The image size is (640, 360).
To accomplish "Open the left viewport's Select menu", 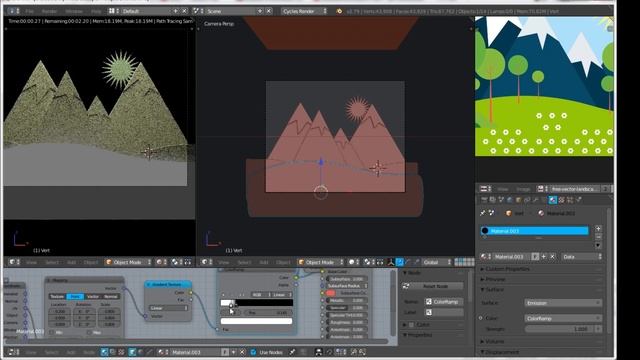I will (x=51, y=262).
